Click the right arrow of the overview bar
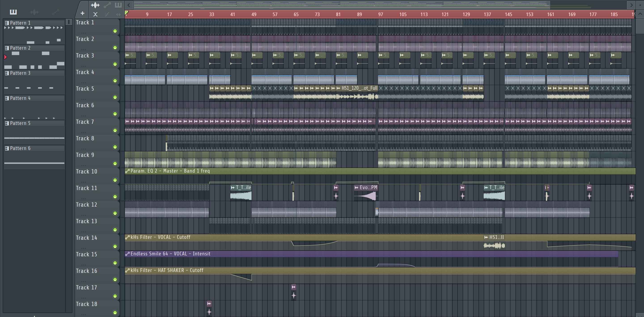The width and height of the screenshot is (644, 317). coord(631,5)
